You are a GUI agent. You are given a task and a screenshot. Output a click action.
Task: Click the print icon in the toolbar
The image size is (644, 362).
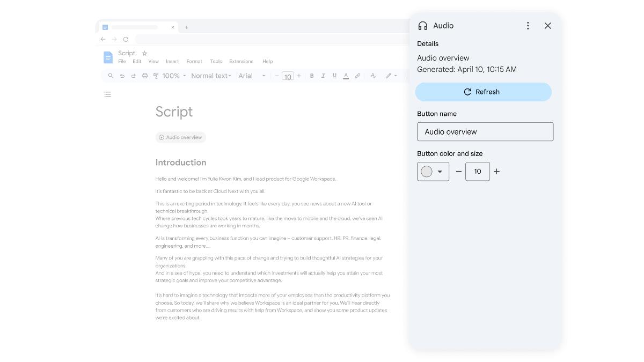tap(144, 76)
